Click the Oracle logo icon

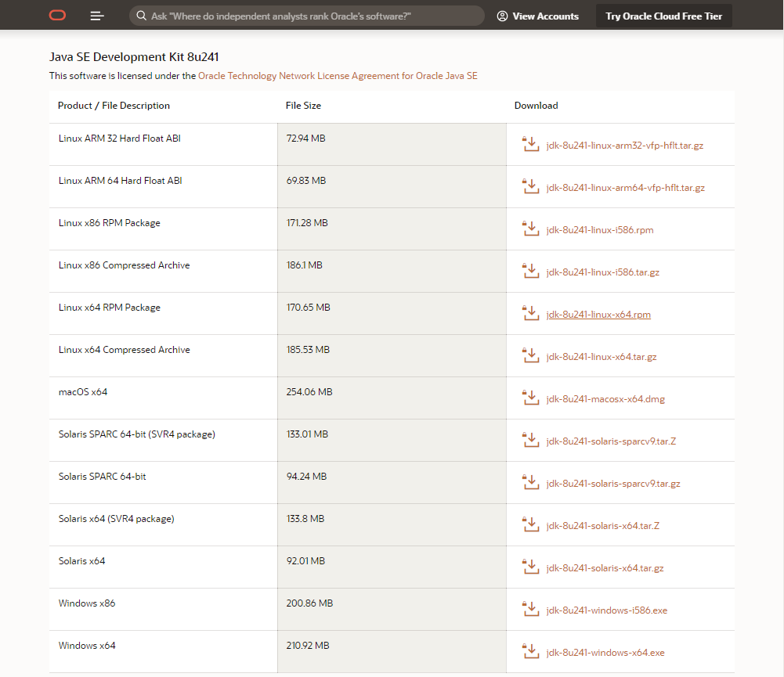57,16
